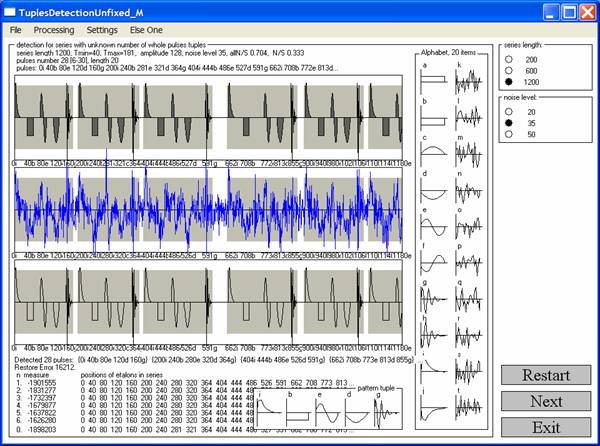Click the top filled-pulse source series chart
This screenshot has width=600, height=446.
[209, 117]
